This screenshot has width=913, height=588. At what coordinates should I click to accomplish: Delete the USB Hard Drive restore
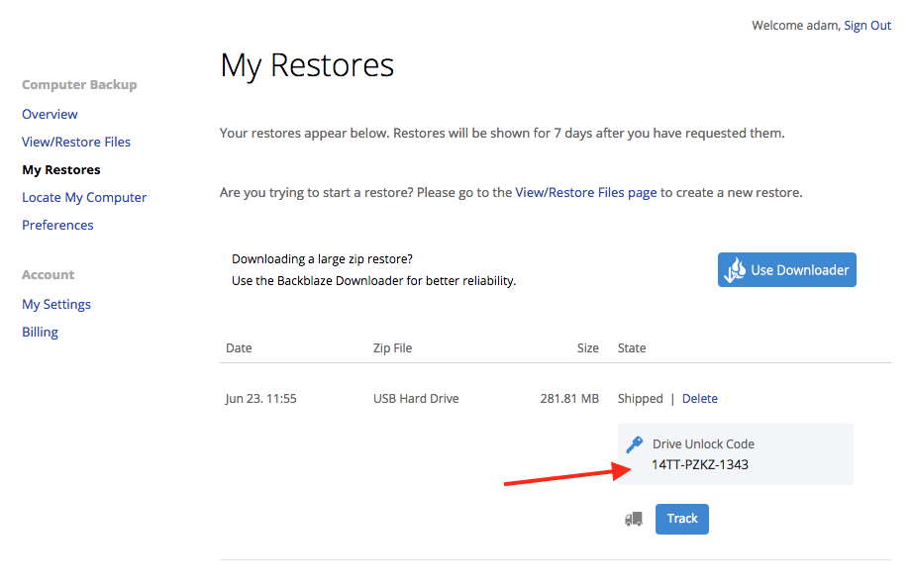[x=700, y=399]
